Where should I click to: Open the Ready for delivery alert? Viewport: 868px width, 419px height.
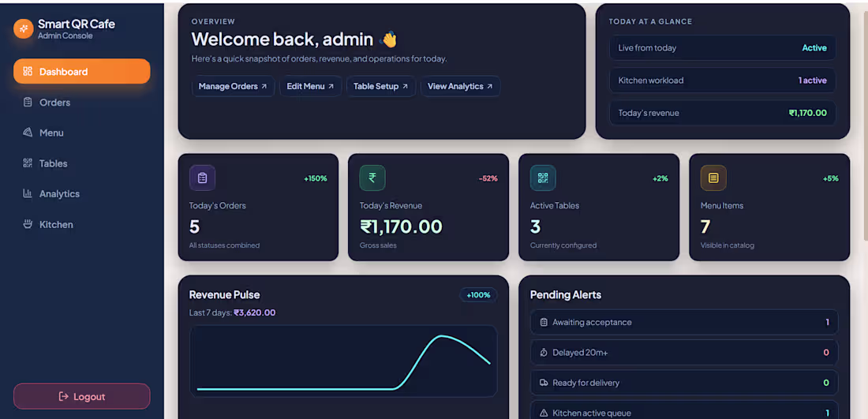point(684,383)
